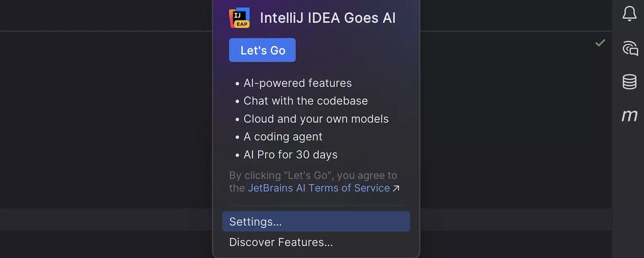Click the green checkmark inspection indicator
Screen dimensions: 644x258
click(x=600, y=43)
